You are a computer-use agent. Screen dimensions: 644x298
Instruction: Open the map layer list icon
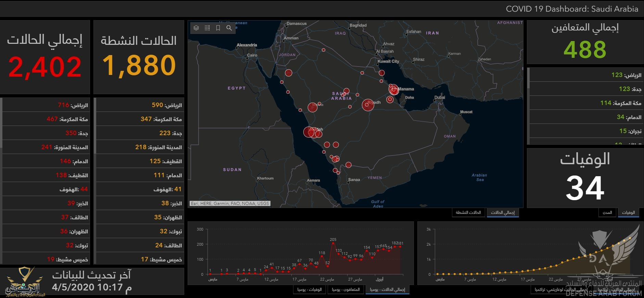click(x=196, y=28)
